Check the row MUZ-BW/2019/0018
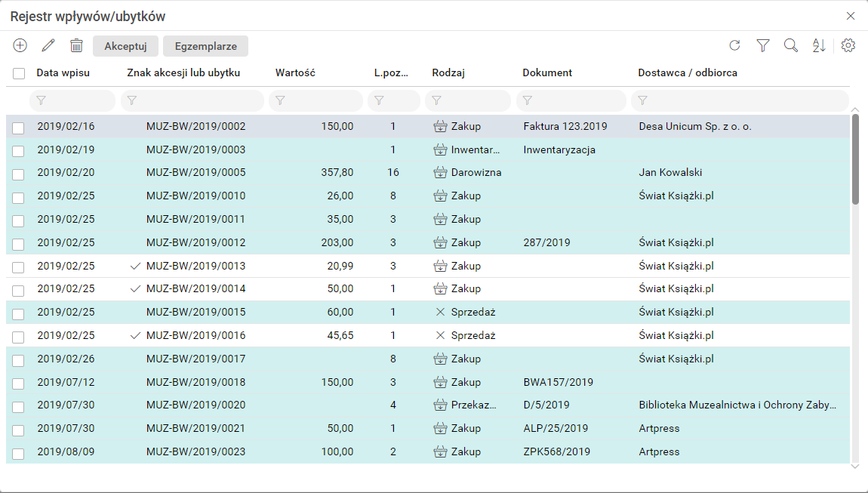This screenshot has height=493, width=868. (x=18, y=384)
